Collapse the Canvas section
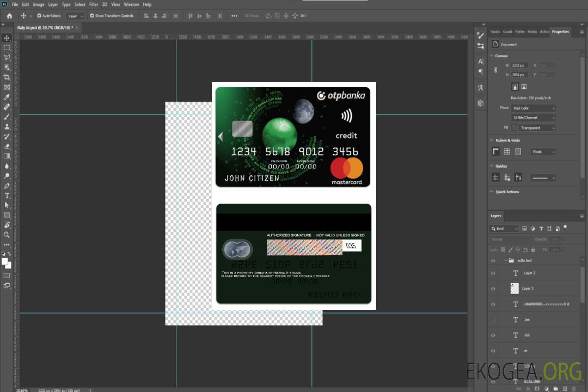This screenshot has height=392, width=588. 492,56
